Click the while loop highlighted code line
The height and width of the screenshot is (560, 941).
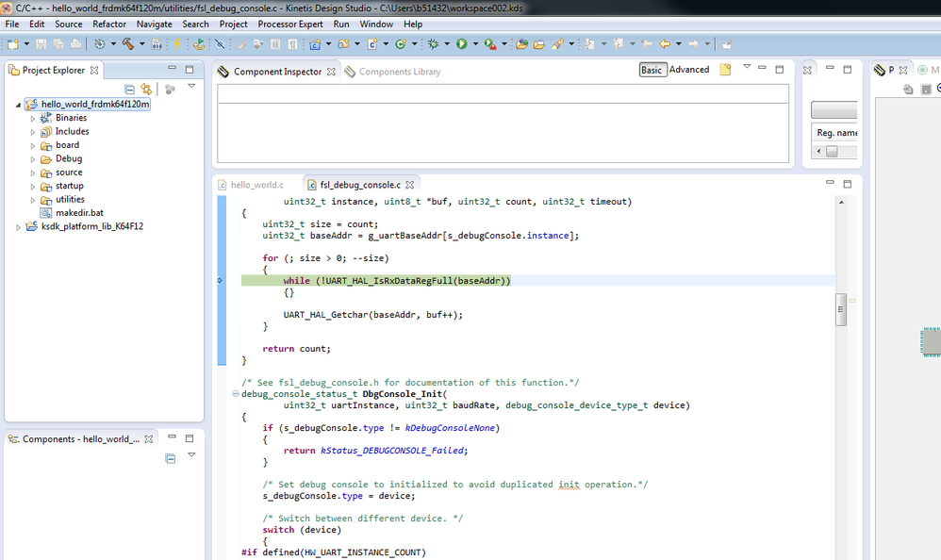click(537, 280)
